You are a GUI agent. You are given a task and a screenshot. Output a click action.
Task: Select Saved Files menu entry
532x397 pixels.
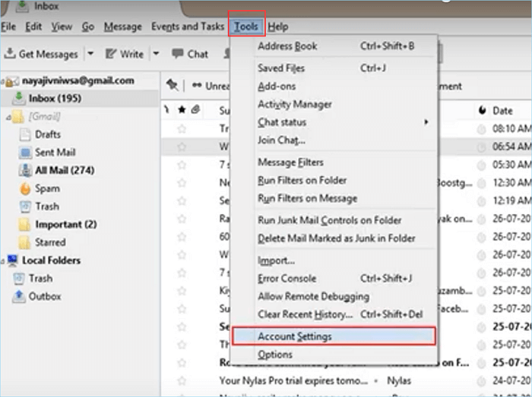pos(334,68)
